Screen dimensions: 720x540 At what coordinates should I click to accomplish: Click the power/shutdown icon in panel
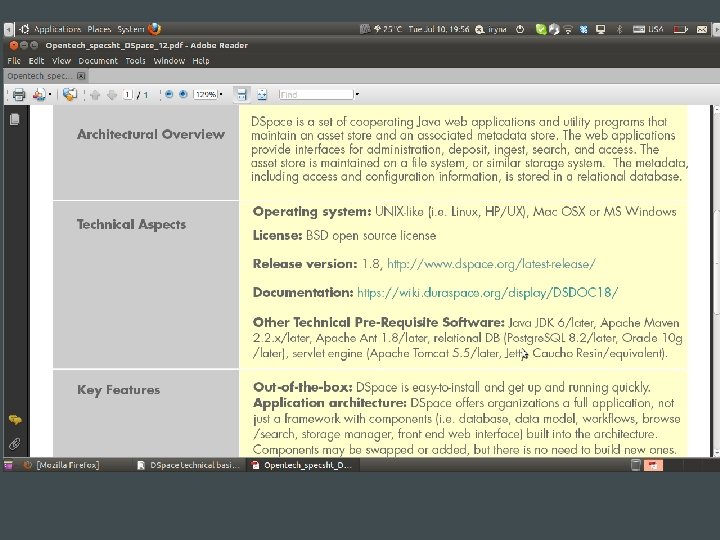pos(520,29)
